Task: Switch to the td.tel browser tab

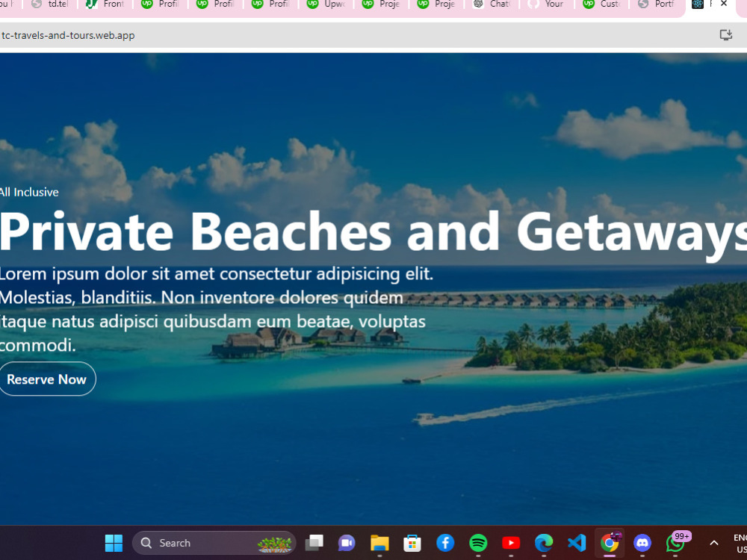Action: click(51, 4)
